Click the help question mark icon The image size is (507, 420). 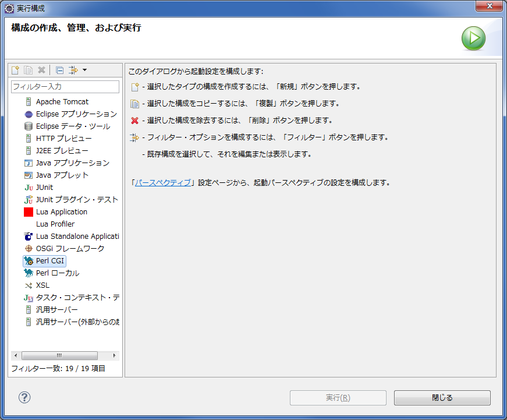point(24,397)
